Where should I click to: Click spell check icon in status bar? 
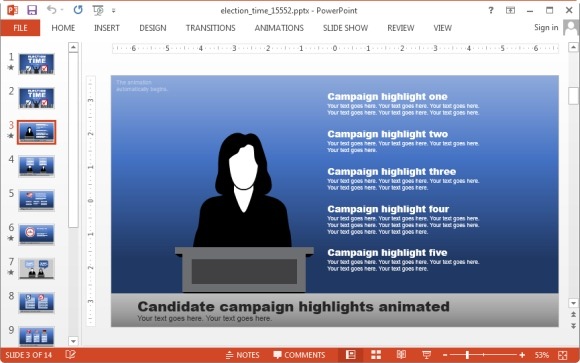tap(70, 354)
